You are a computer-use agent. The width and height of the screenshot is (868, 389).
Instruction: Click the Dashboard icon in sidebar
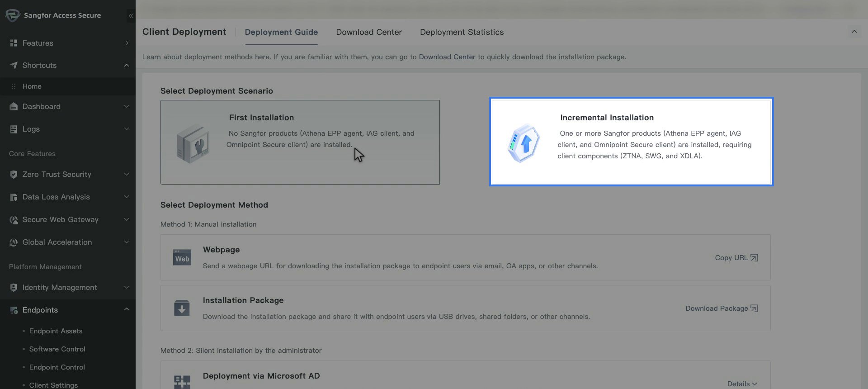[14, 106]
